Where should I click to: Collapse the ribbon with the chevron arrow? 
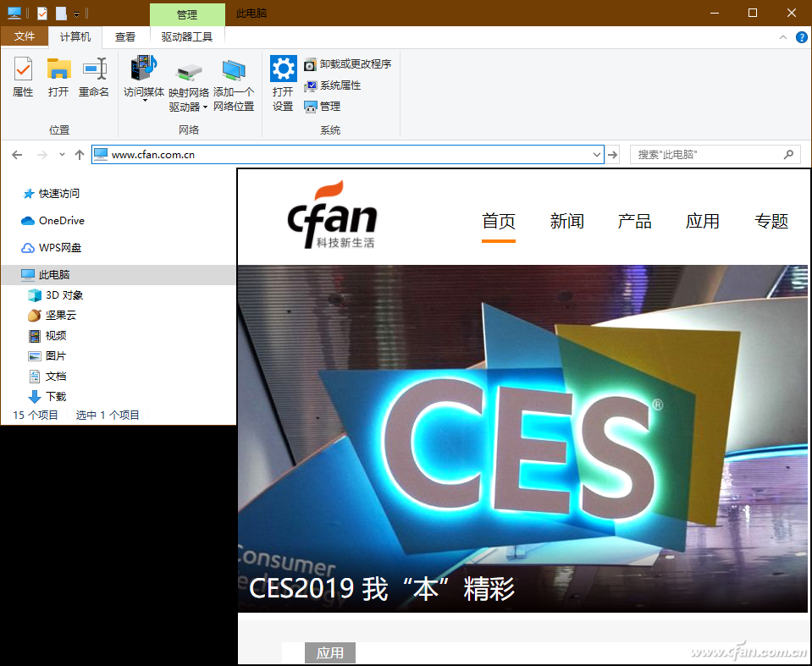coord(783,37)
